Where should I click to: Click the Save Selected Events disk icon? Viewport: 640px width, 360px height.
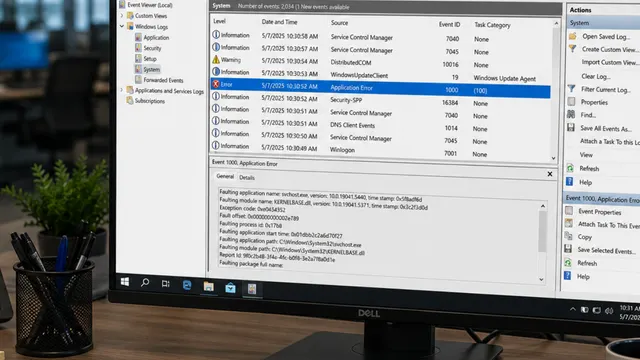pos(568,249)
